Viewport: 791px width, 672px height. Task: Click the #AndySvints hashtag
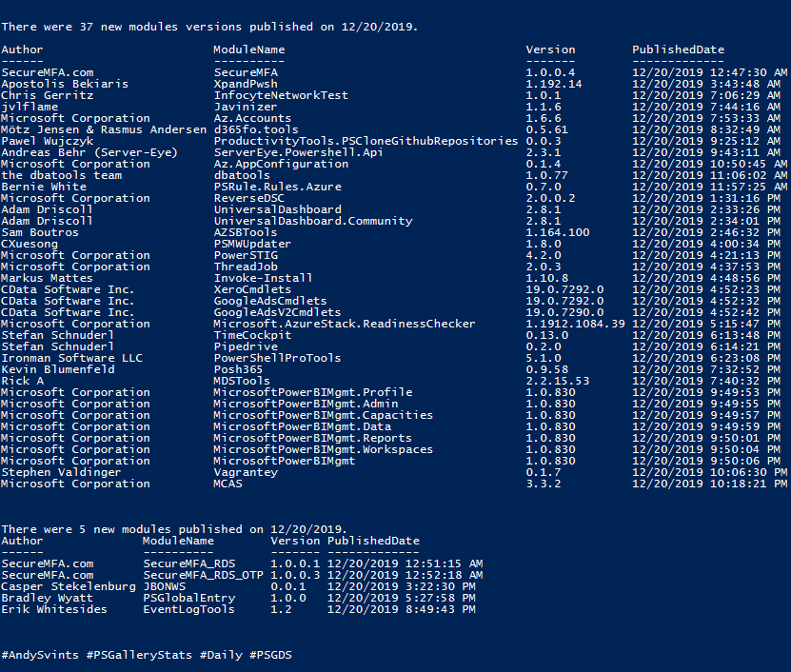click(40, 656)
